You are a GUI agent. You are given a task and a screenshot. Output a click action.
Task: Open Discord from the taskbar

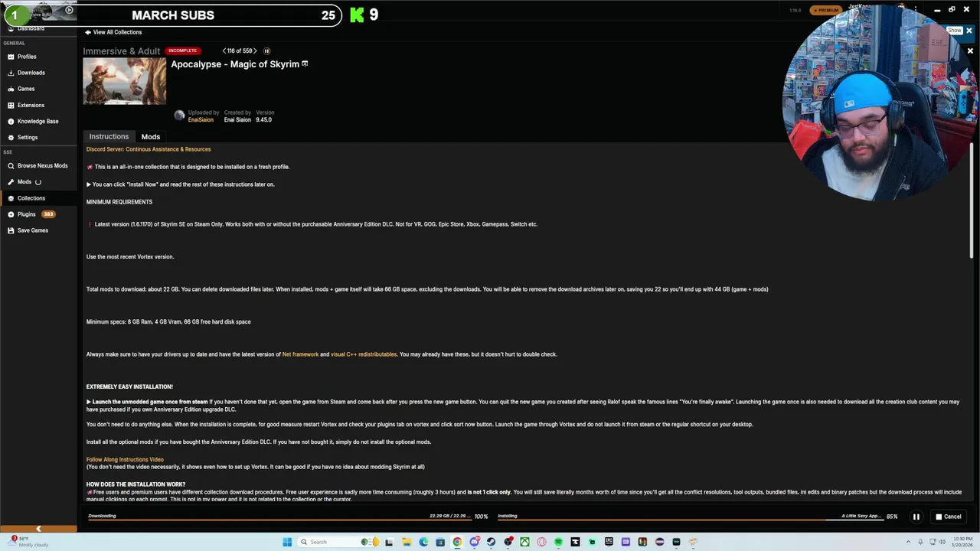point(475,542)
